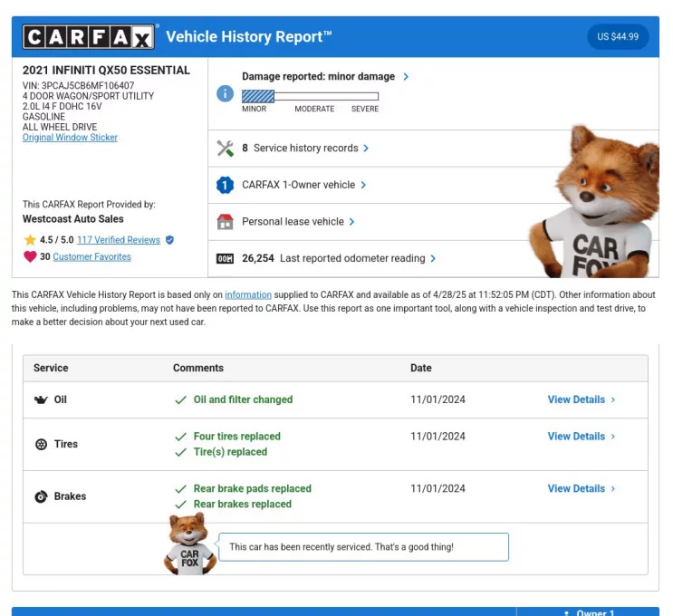Click the damage severity scale bar

pos(310,96)
